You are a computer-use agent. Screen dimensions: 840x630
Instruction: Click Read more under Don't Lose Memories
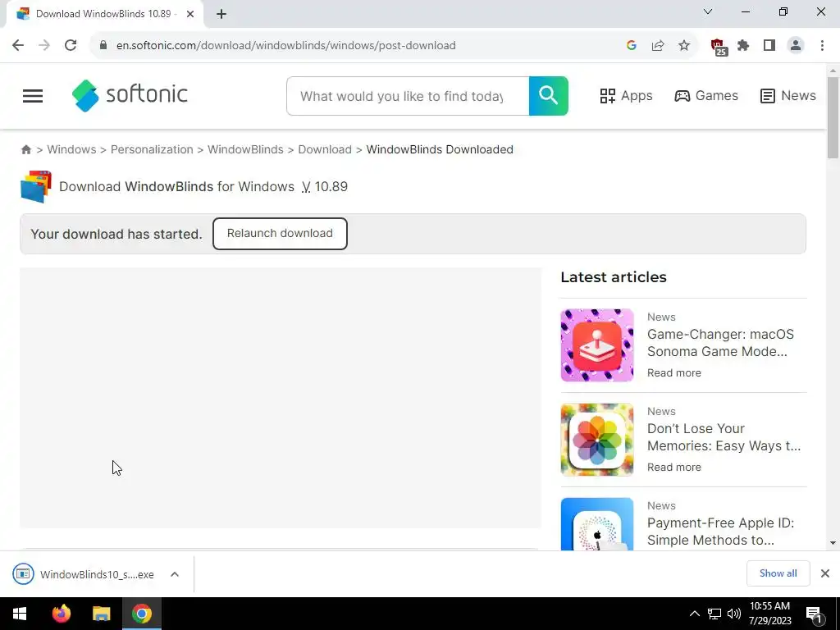(x=674, y=467)
